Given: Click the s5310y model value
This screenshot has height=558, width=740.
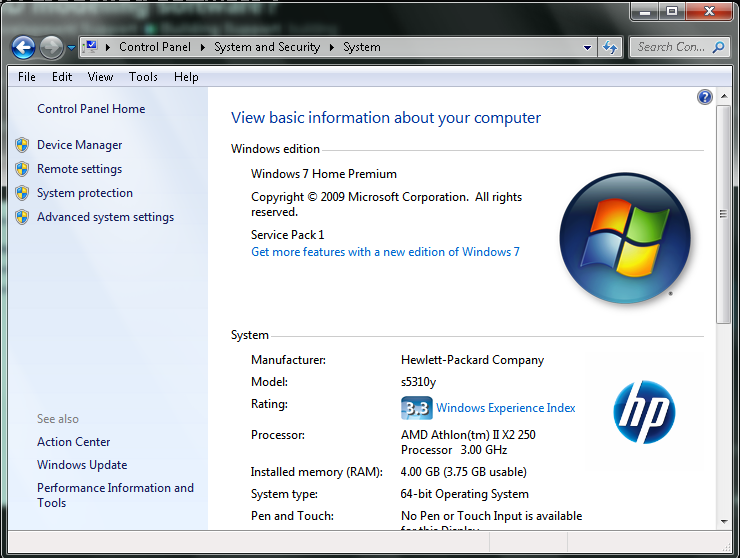Looking at the screenshot, I should [419, 382].
